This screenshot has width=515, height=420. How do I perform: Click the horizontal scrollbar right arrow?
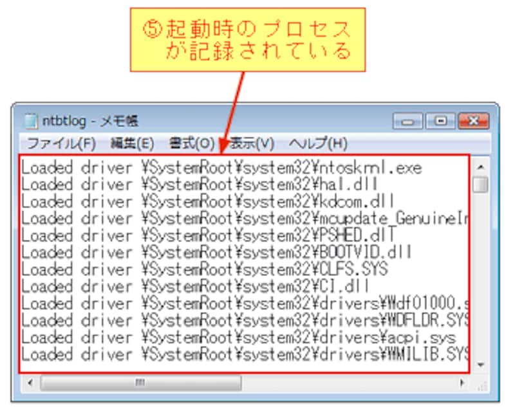[x=462, y=383]
